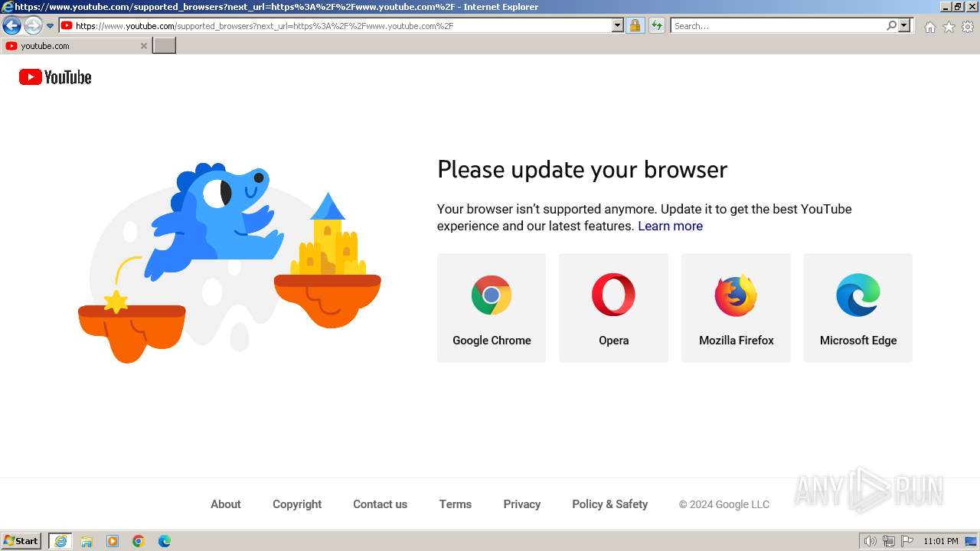
Task: Click the security lock icon
Action: click(x=635, y=25)
